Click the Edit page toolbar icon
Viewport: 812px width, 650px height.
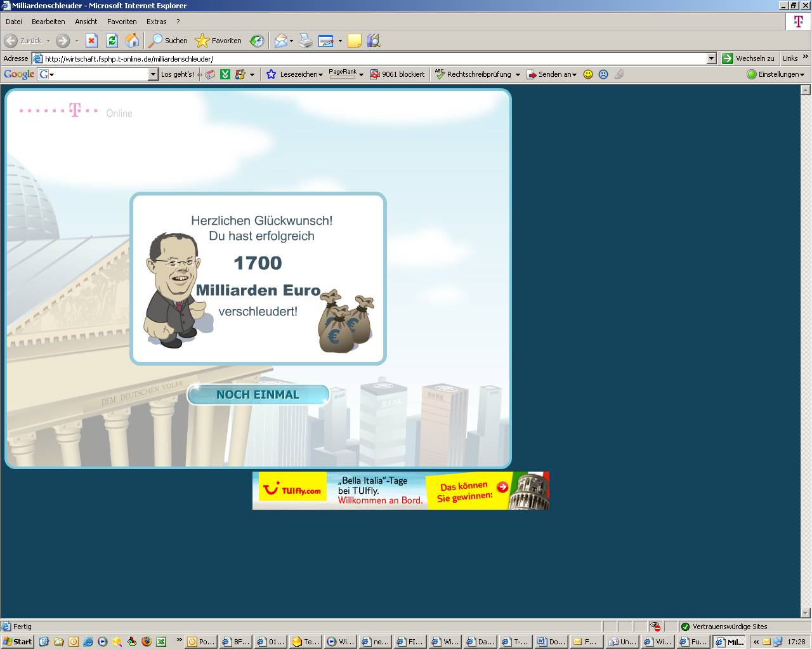326,41
